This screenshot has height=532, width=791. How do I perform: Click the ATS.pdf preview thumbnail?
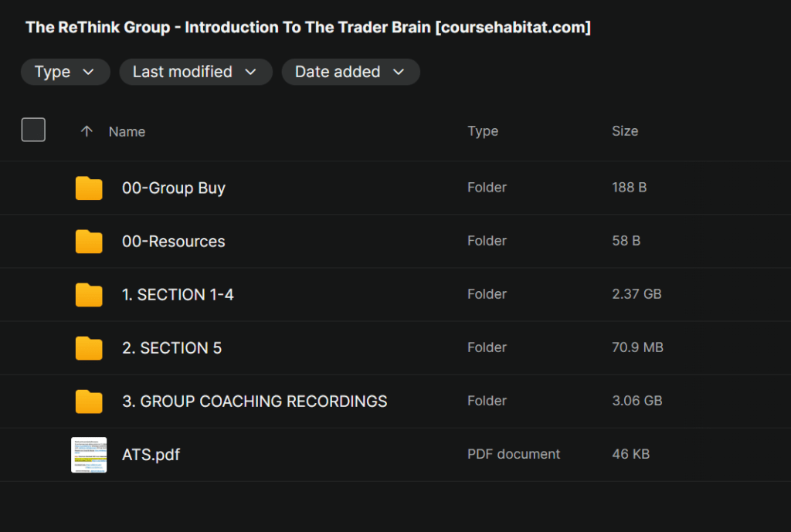coord(89,455)
